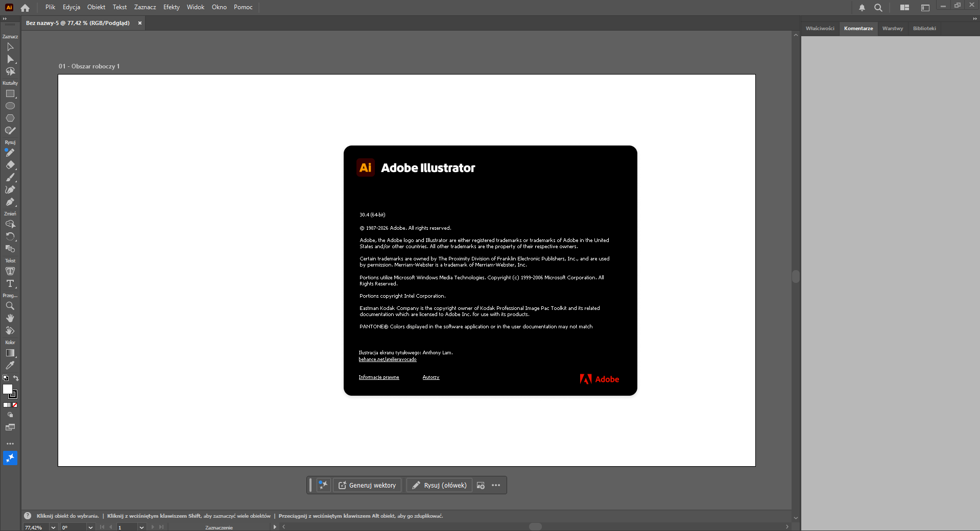Screen dimensions: 980x531
Task: Click the sparkle icon in contextual task bar
Action: 324,485
